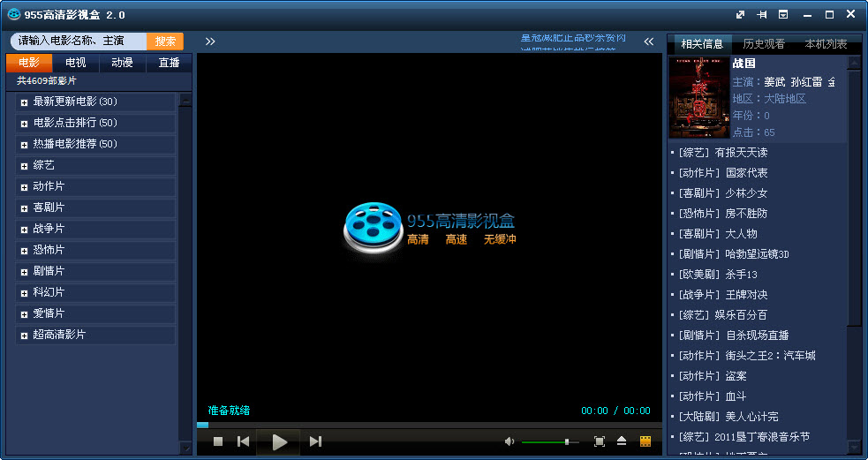
Task: Select the 电影 tab
Action: point(29,63)
